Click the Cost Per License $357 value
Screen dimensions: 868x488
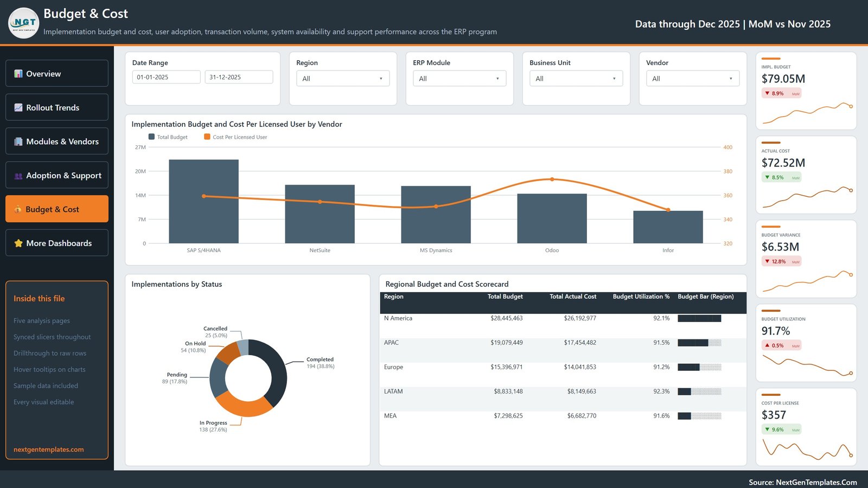[774, 415]
